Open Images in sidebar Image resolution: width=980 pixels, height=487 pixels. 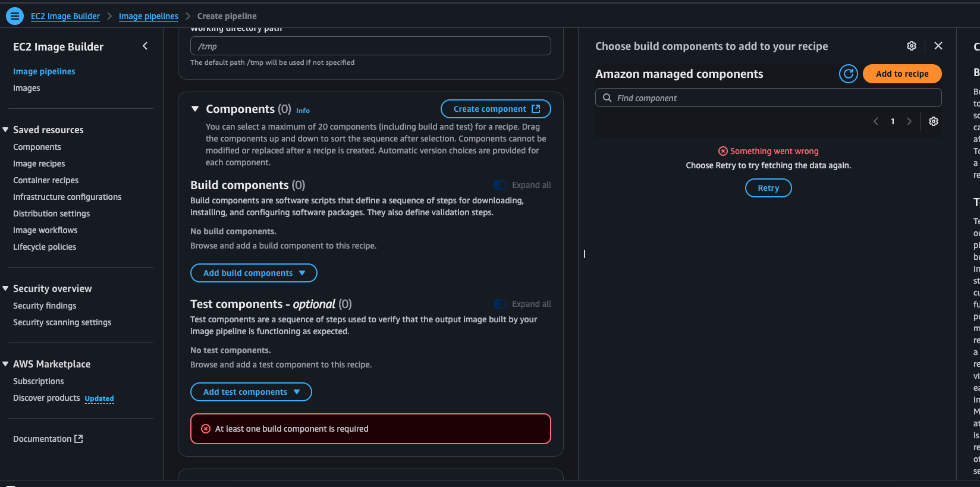pyautogui.click(x=27, y=88)
